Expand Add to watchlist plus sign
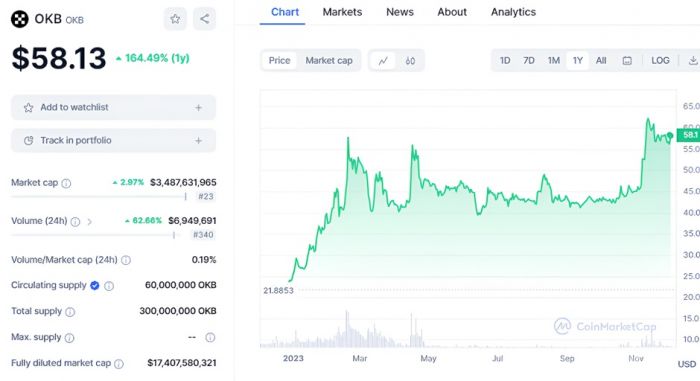Image resolution: width=700 pixels, height=381 pixels. pyautogui.click(x=199, y=108)
